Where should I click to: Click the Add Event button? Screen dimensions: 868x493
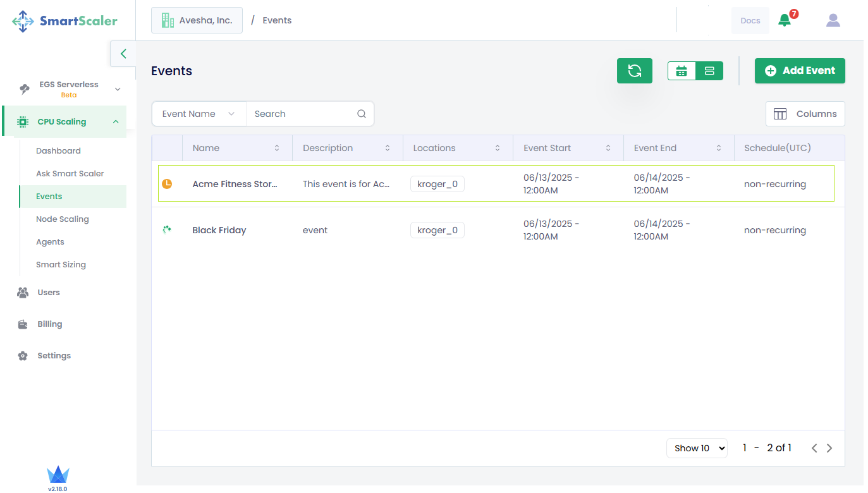(800, 71)
